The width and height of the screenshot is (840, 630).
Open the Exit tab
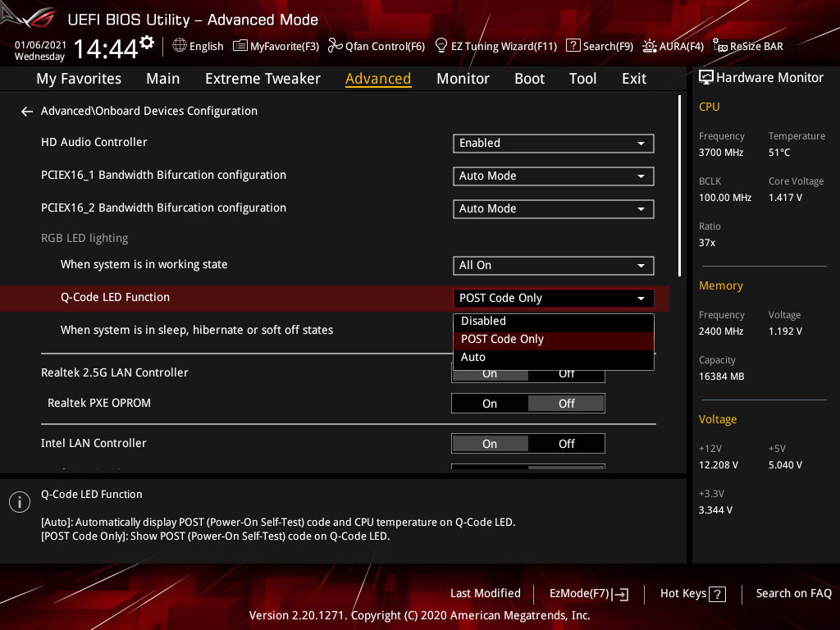pos(634,79)
